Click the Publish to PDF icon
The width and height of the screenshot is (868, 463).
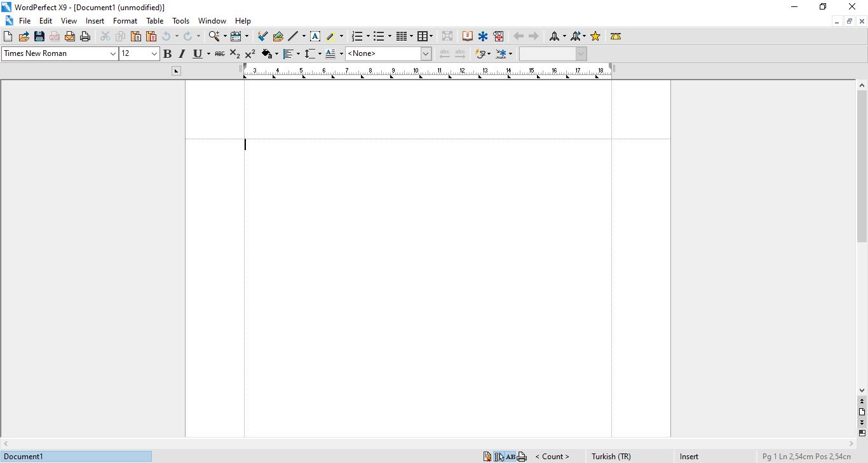(55, 36)
